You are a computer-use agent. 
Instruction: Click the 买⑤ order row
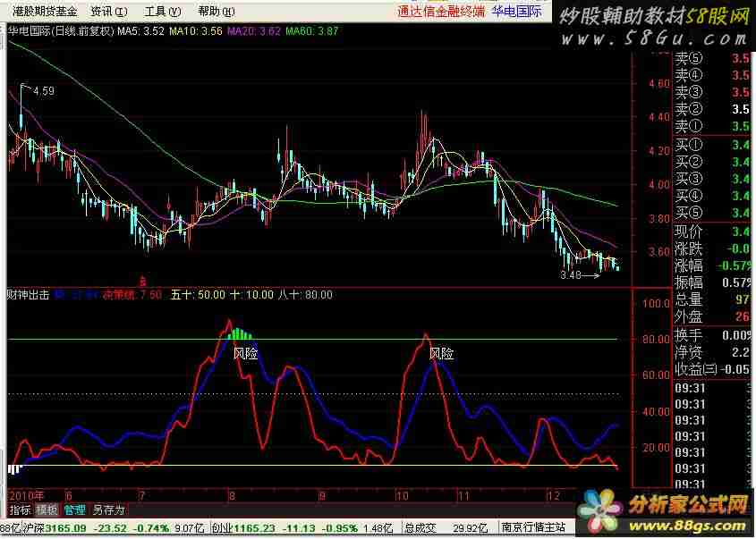tap(712, 213)
